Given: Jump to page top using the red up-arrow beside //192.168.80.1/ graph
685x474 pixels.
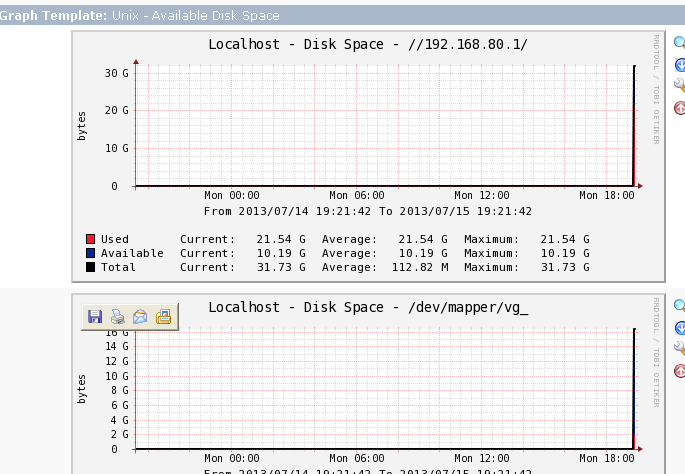Looking at the screenshot, I should click(x=680, y=107).
